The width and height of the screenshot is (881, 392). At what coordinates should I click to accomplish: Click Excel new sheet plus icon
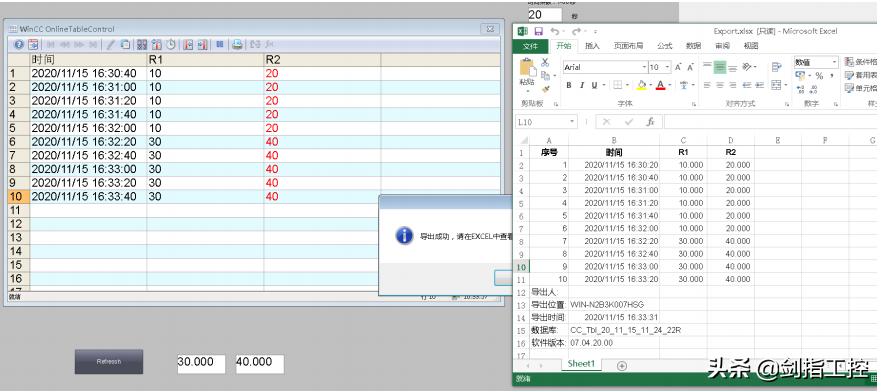click(x=621, y=366)
